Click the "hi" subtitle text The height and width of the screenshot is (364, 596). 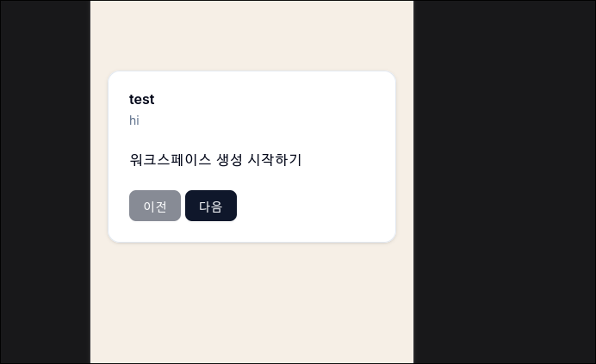click(134, 120)
